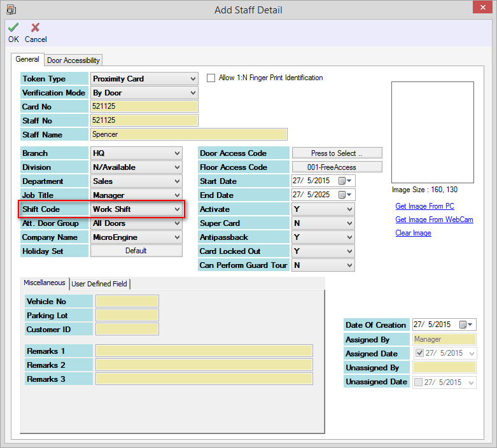
Task: Click the Get Image From PC link
Action: click(x=424, y=206)
